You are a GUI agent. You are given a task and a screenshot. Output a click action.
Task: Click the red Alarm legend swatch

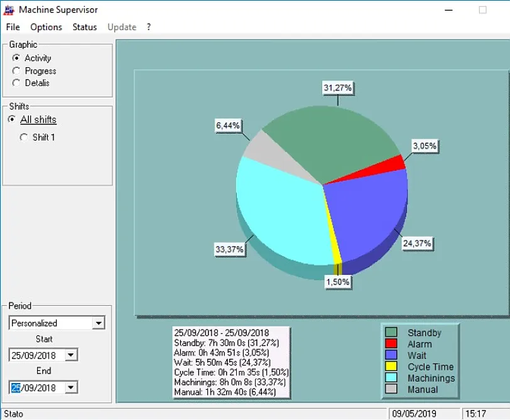tap(391, 344)
